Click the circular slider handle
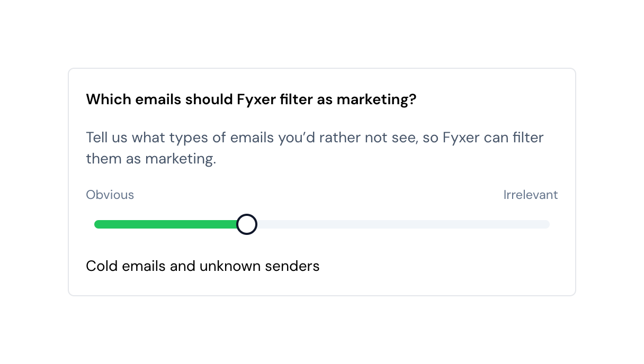 246,224
